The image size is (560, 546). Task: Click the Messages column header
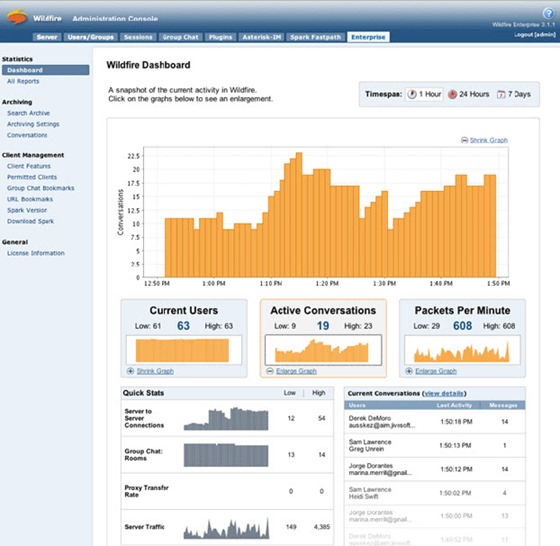[x=503, y=405]
